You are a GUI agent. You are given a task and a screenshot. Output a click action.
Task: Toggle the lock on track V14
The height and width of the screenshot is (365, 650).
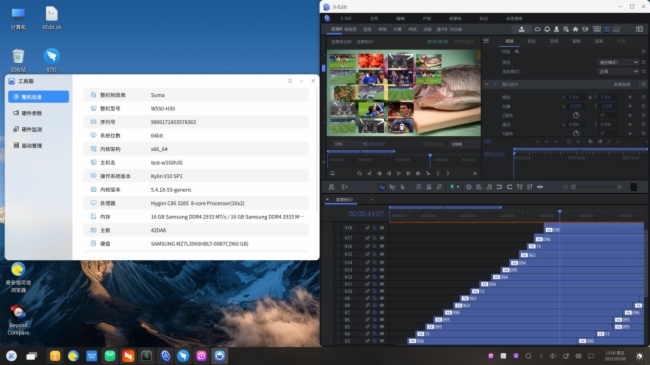[375, 263]
